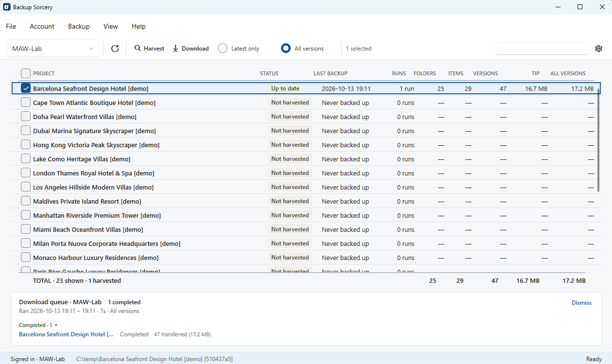This screenshot has width=612, height=364.
Task: Check Los Angeles Hillside Modern Villas checkbox
Action: click(26, 187)
